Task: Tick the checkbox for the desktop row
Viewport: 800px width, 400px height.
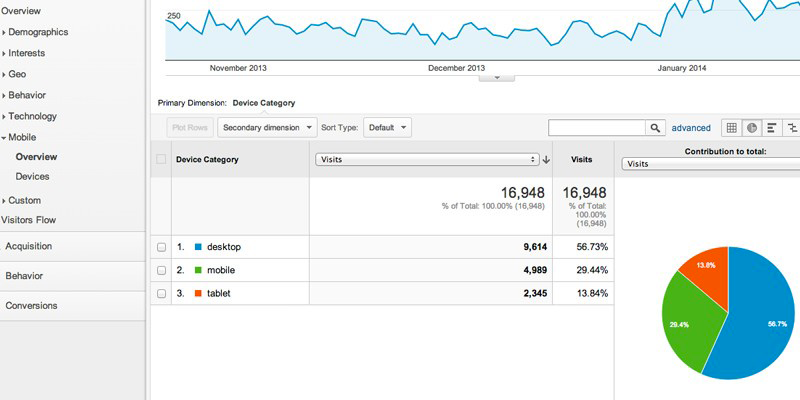Action: pyautogui.click(x=162, y=247)
